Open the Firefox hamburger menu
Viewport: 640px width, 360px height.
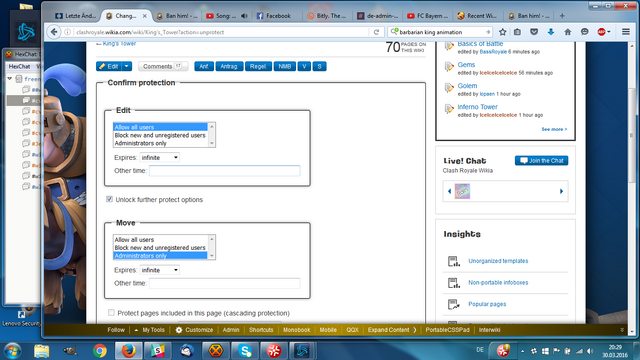click(625, 32)
